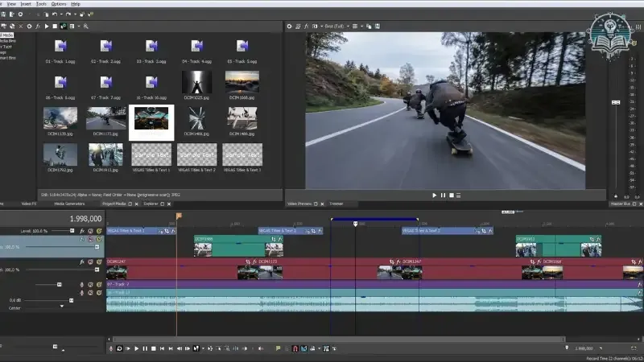Open project properties gear in main toolbar
The image size is (644, 362).
(x=20, y=14)
